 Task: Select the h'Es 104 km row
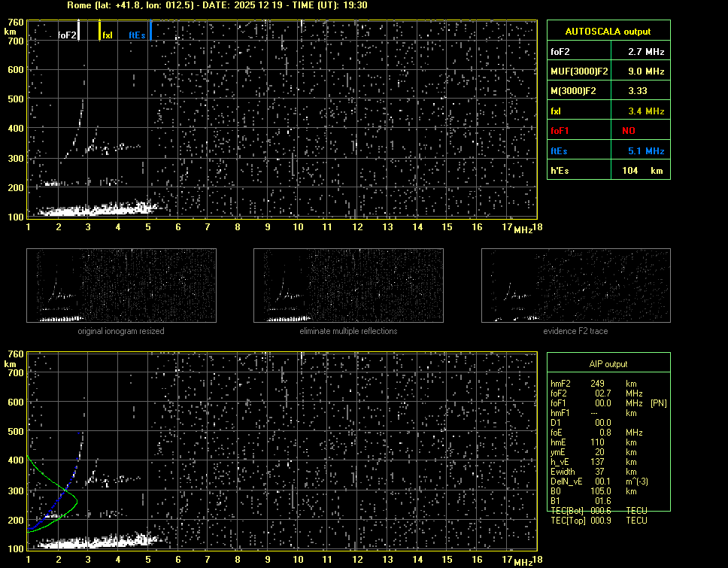pyautogui.click(x=608, y=171)
